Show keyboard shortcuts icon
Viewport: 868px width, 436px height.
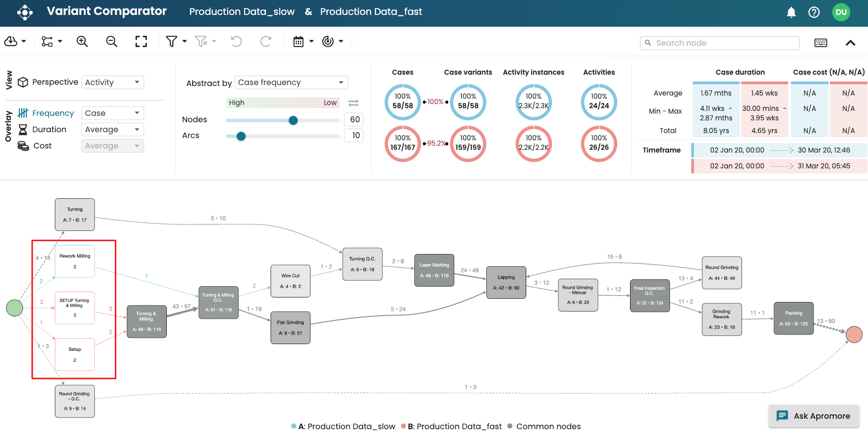coord(820,43)
